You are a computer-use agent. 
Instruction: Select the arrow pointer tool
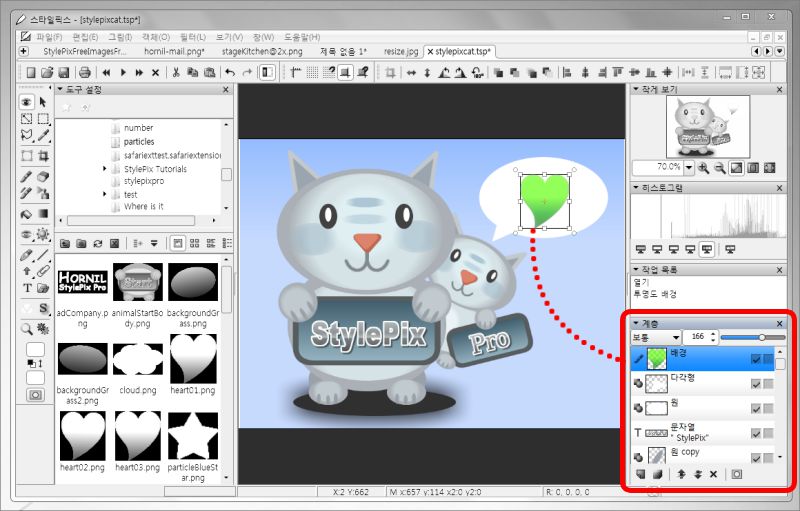click(43, 103)
